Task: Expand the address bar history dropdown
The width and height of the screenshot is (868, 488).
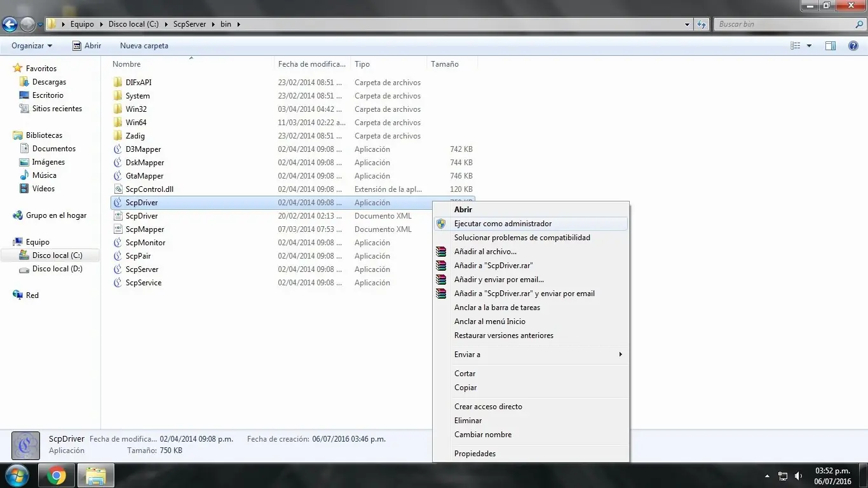Action: click(688, 24)
